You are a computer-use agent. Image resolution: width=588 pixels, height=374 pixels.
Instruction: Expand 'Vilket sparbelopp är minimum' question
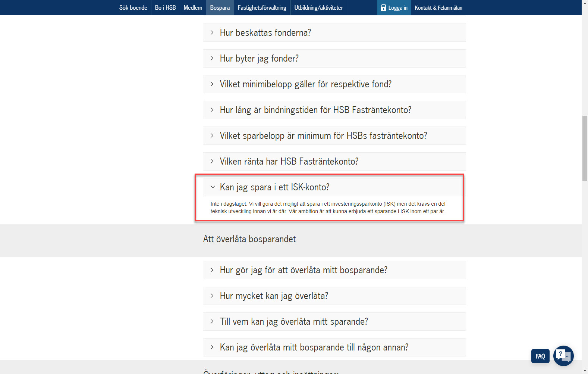[323, 136]
